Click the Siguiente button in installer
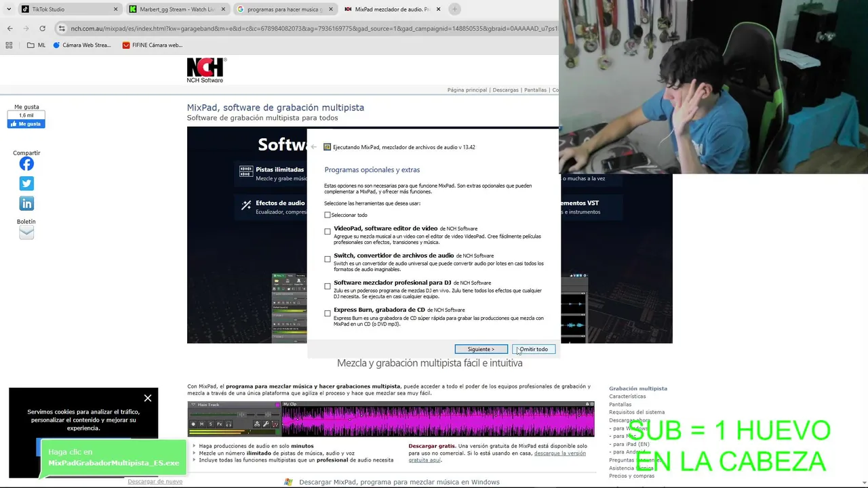The image size is (868, 488). 481,349
